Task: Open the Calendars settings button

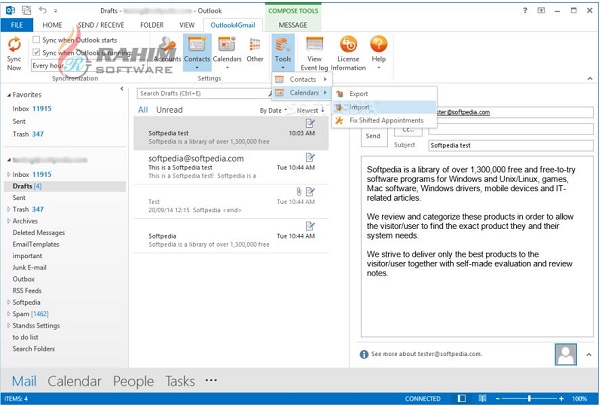Action: click(x=227, y=53)
